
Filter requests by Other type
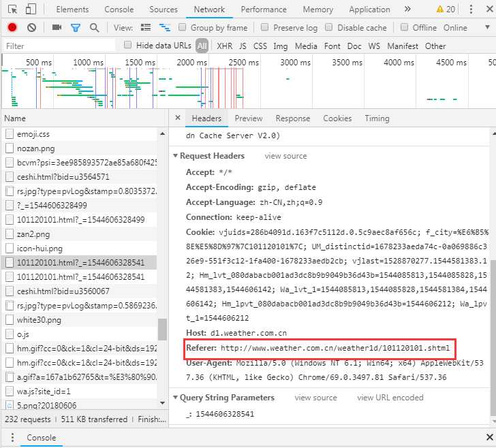coord(435,46)
